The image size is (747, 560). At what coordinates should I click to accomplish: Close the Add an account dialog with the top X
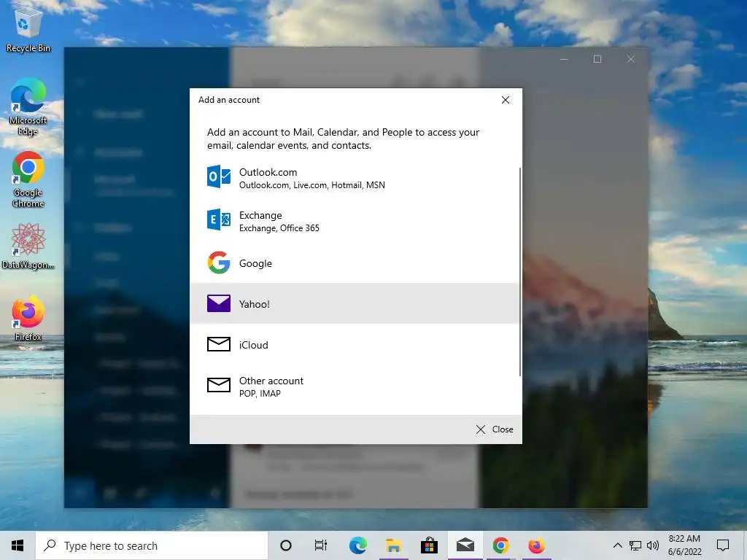pos(506,100)
